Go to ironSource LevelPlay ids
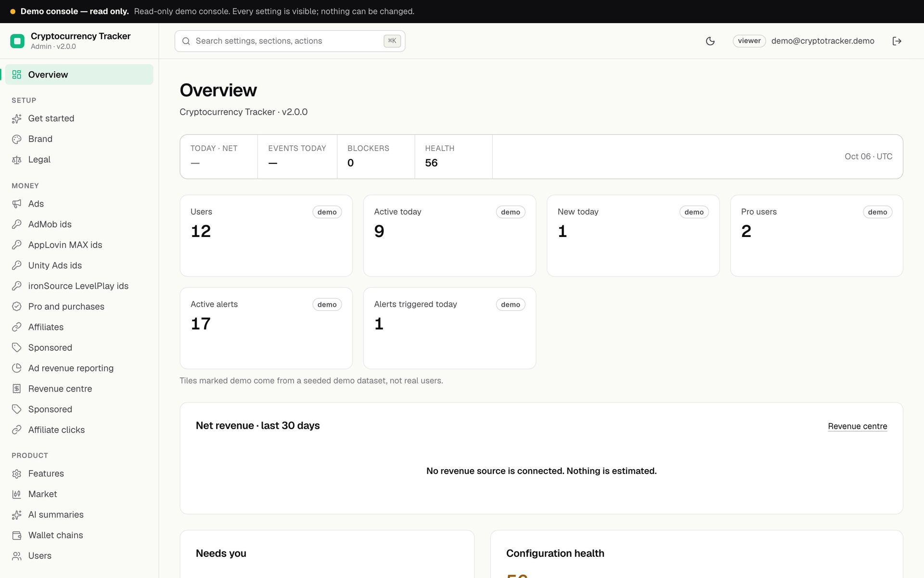924x578 pixels. point(79,286)
